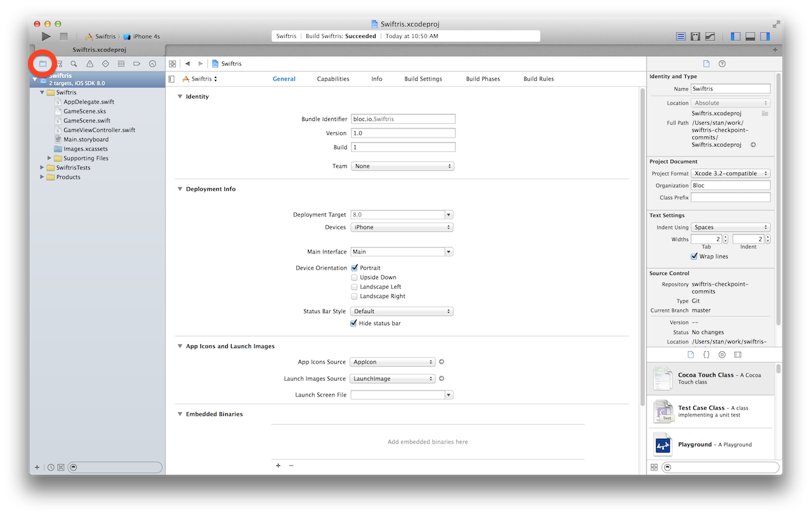This screenshot has height=516, width=812.
Task: Show the Quick Help inspector
Action: [722, 64]
